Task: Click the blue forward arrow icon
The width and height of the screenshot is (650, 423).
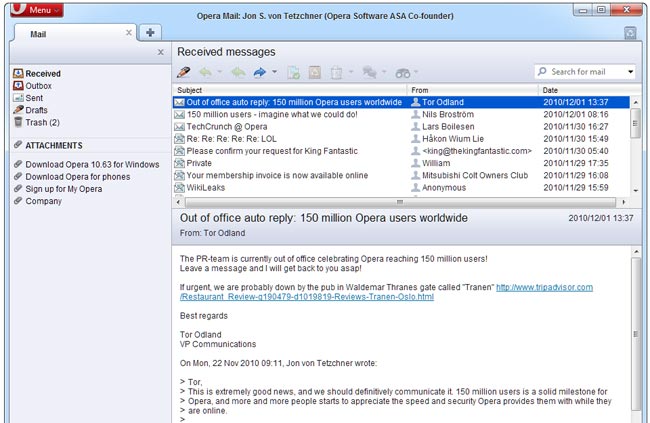Action: pyautogui.click(x=261, y=72)
